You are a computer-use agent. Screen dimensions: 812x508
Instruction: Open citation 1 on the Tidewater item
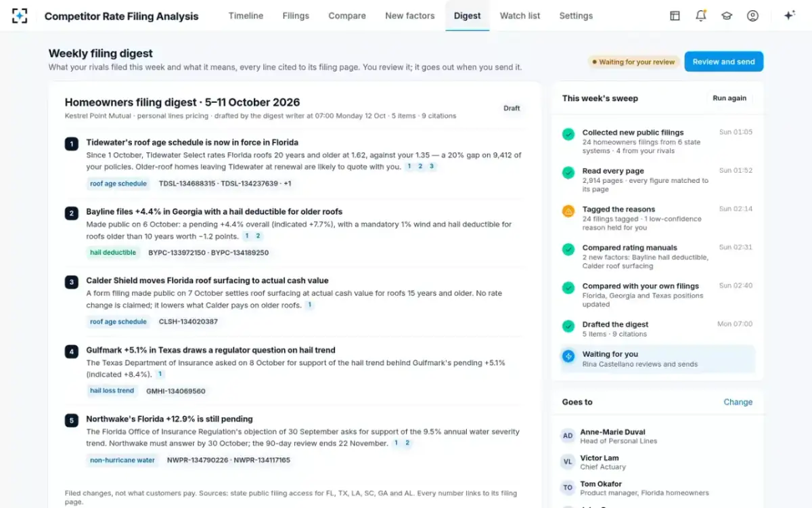(x=409, y=167)
